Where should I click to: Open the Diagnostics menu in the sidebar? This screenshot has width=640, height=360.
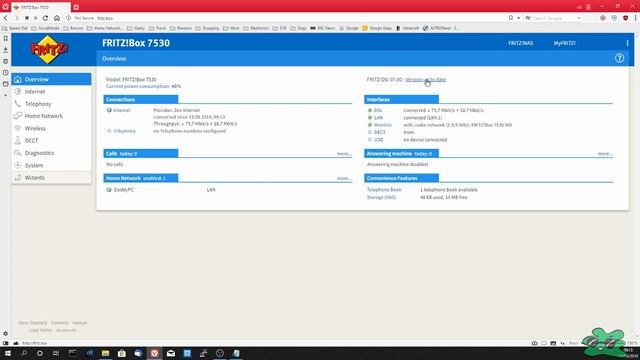(x=51, y=153)
